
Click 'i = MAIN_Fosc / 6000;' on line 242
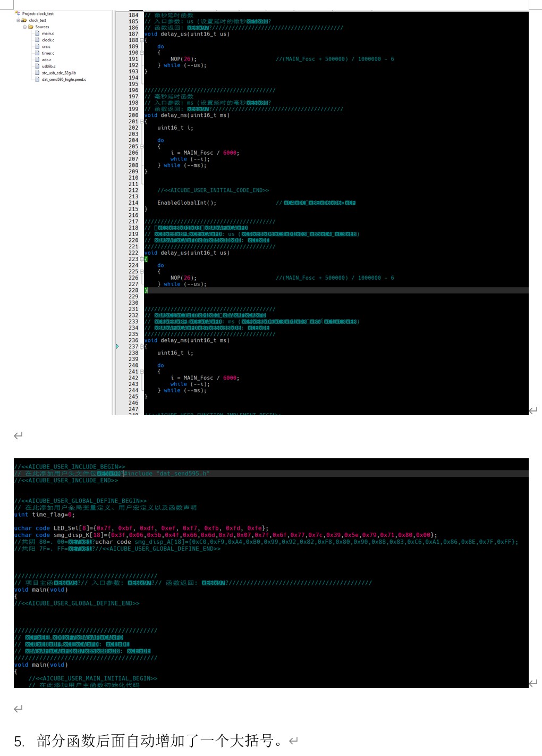tap(205, 378)
